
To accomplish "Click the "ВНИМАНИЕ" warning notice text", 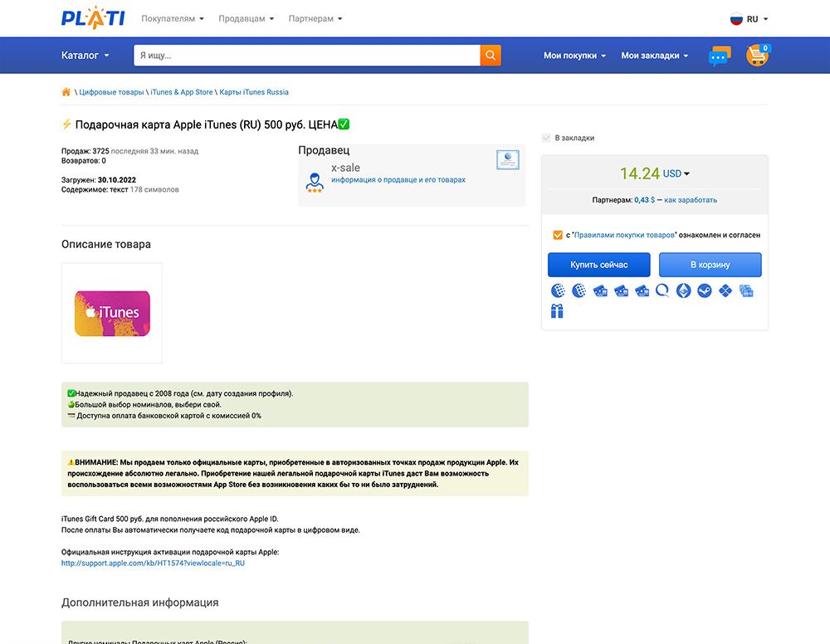I will [x=293, y=474].
